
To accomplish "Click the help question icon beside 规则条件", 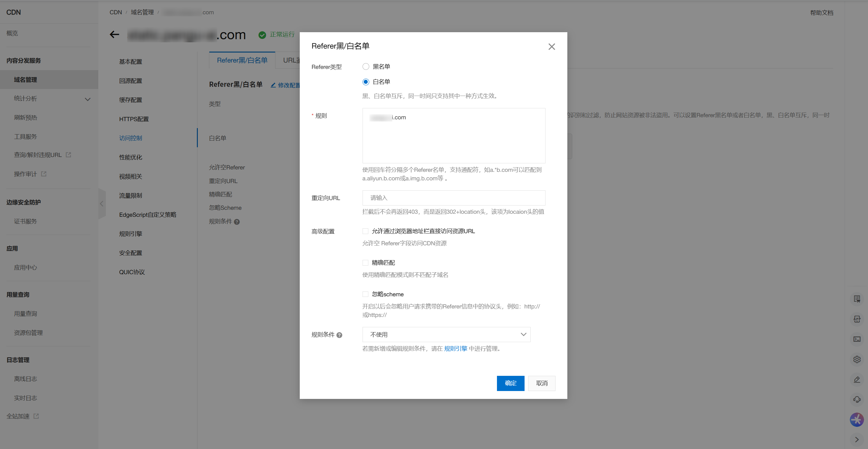I will [x=339, y=335].
